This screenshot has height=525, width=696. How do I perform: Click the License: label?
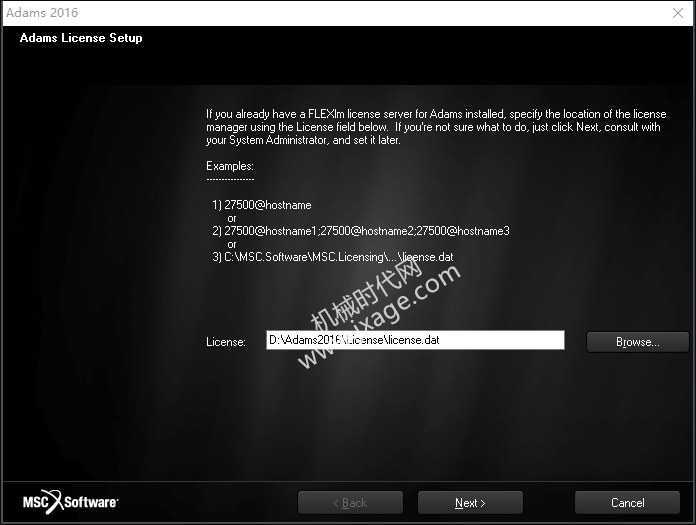click(x=225, y=342)
